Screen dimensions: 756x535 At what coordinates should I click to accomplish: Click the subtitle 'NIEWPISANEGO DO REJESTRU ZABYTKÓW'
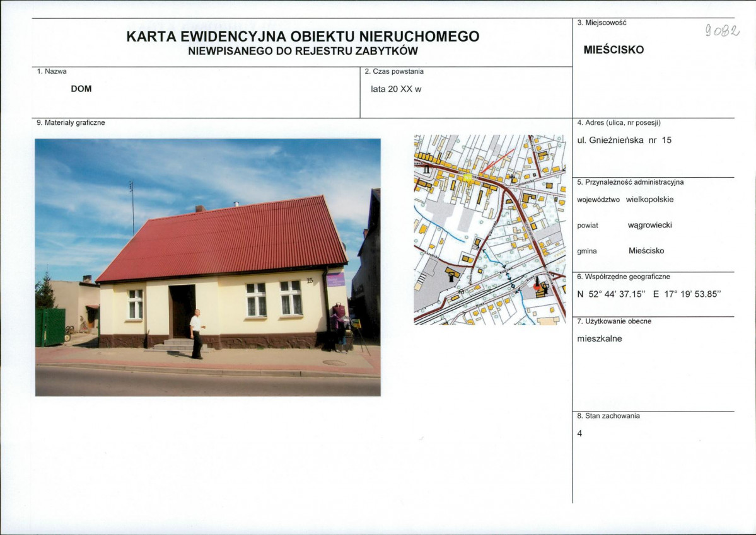point(303,51)
